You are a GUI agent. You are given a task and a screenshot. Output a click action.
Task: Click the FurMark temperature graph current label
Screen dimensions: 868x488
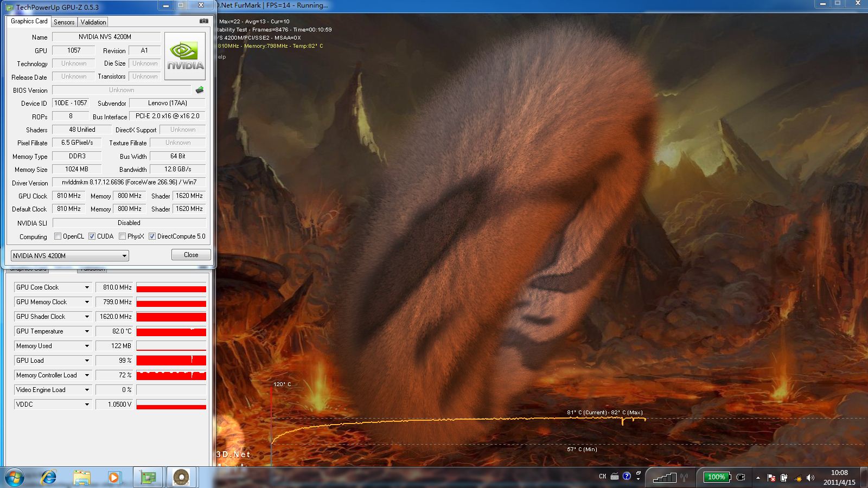click(605, 413)
